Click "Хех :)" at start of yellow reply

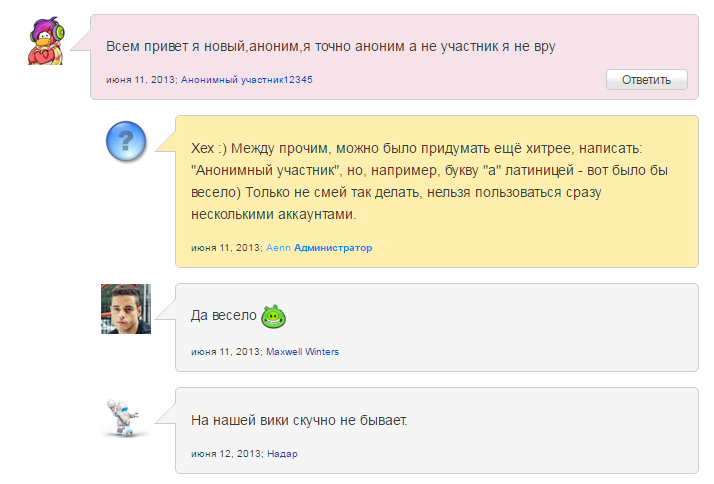tap(208, 149)
